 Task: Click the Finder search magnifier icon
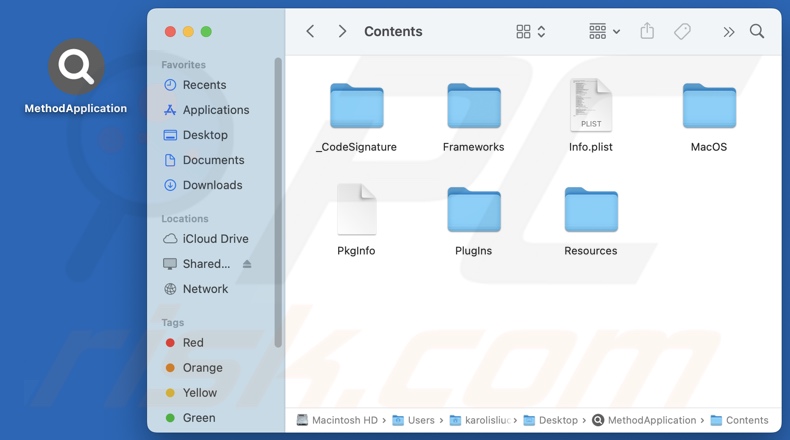click(x=757, y=32)
